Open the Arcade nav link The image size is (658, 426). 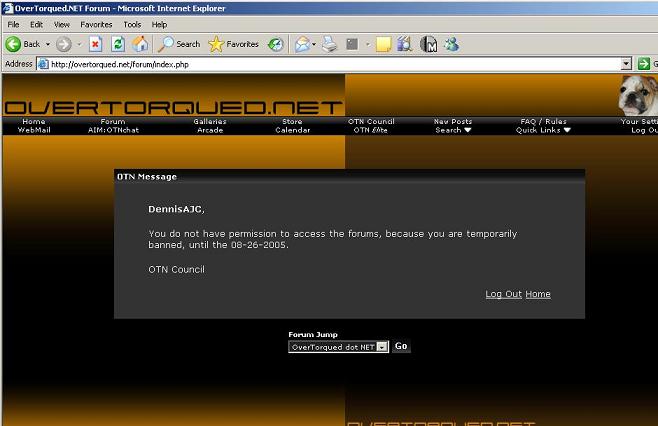[210, 130]
